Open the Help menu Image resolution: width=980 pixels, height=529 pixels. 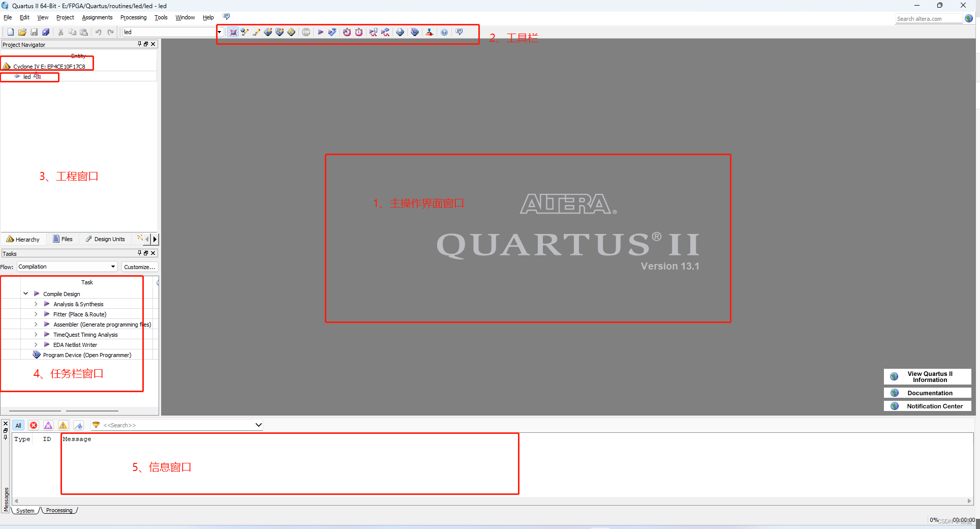pyautogui.click(x=208, y=17)
